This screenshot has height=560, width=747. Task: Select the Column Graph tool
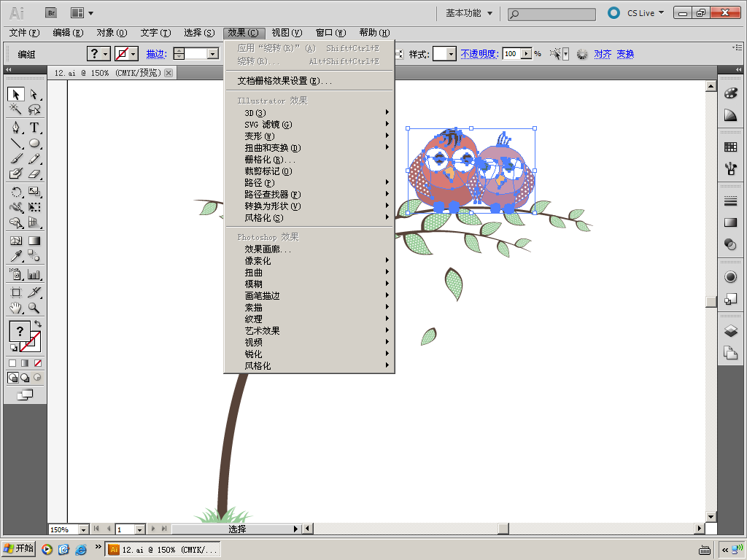[x=34, y=274]
